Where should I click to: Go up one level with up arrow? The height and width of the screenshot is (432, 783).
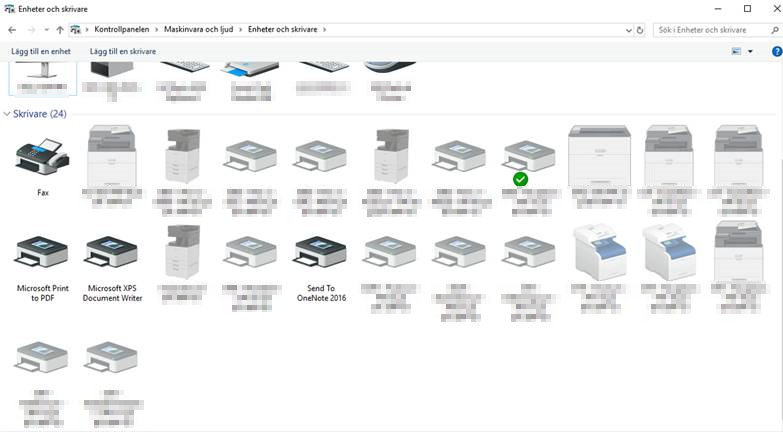pyautogui.click(x=60, y=30)
